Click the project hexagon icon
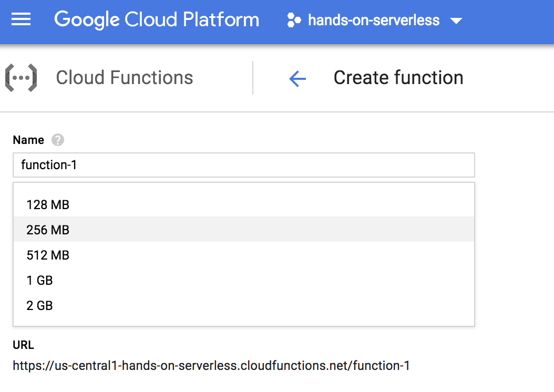Image resolution: width=554 pixels, height=392 pixels. [x=294, y=20]
